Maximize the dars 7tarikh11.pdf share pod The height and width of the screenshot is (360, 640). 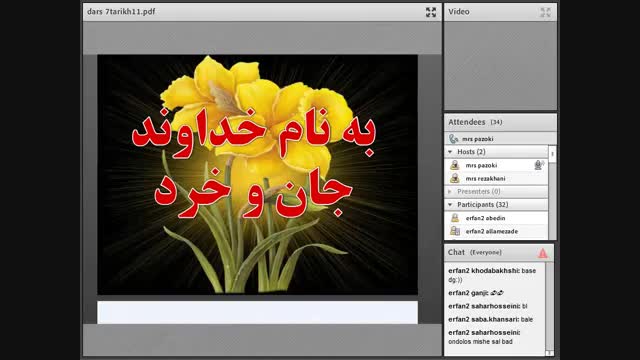tap(431, 12)
